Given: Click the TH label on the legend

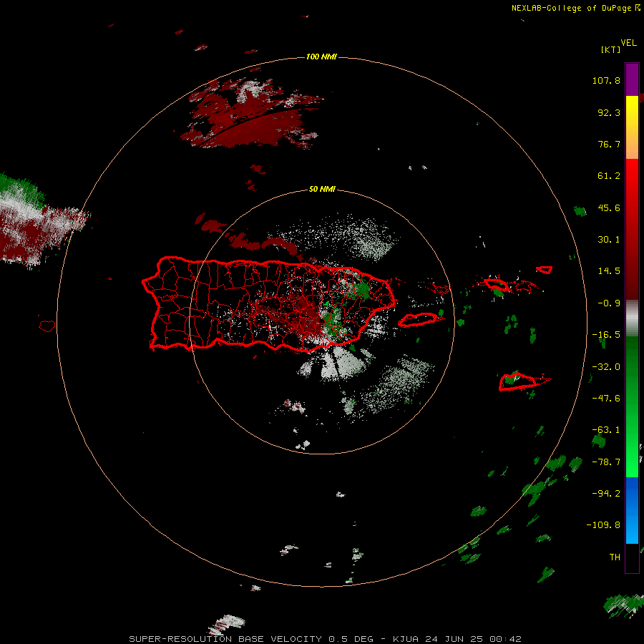Looking at the screenshot, I should (x=615, y=557).
